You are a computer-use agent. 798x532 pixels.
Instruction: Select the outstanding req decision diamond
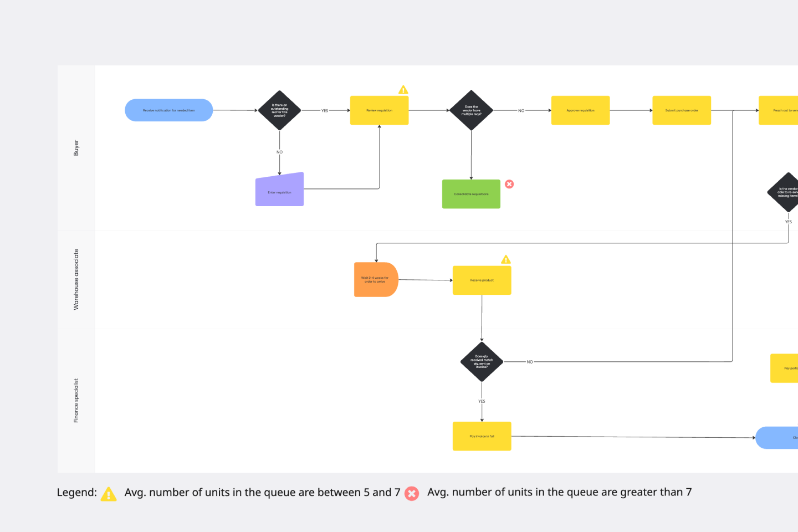point(279,110)
